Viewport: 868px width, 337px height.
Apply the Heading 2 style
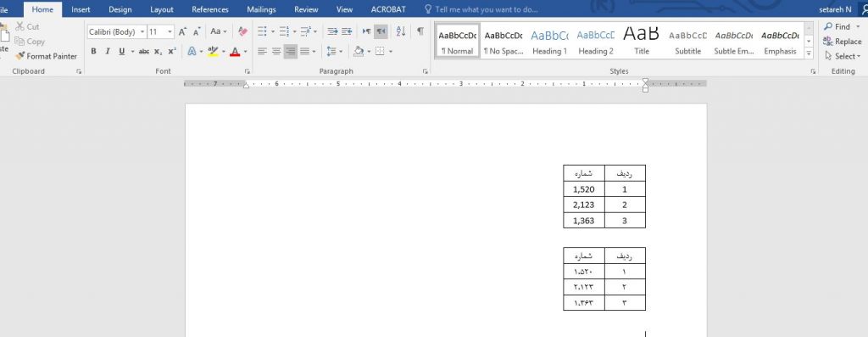click(x=596, y=41)
